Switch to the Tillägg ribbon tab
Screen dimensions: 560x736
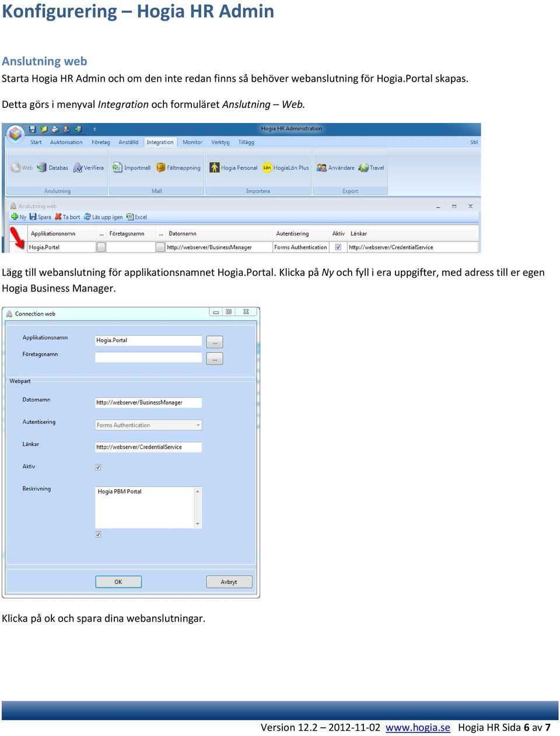click(246, 142)
